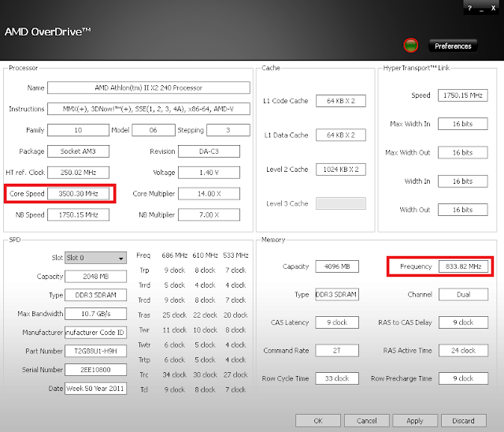Select the processor Name field

pyautogui.click(x=149, y=88)
